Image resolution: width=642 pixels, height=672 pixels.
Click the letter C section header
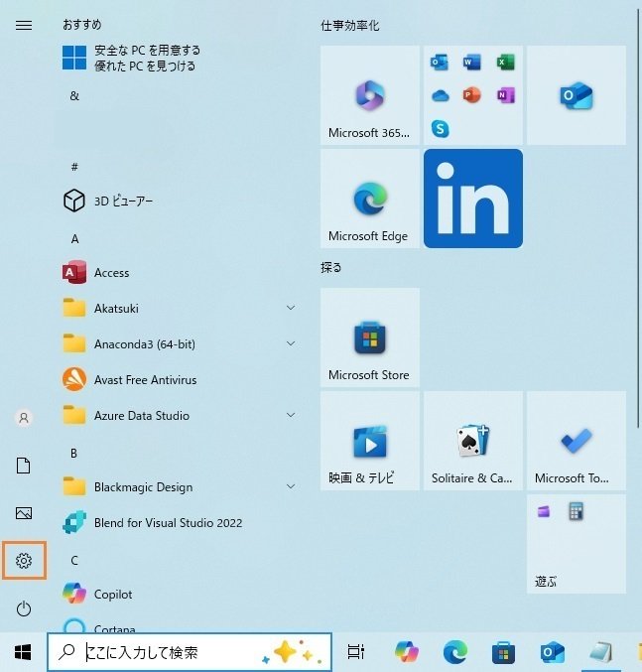(x=74, y=560)
